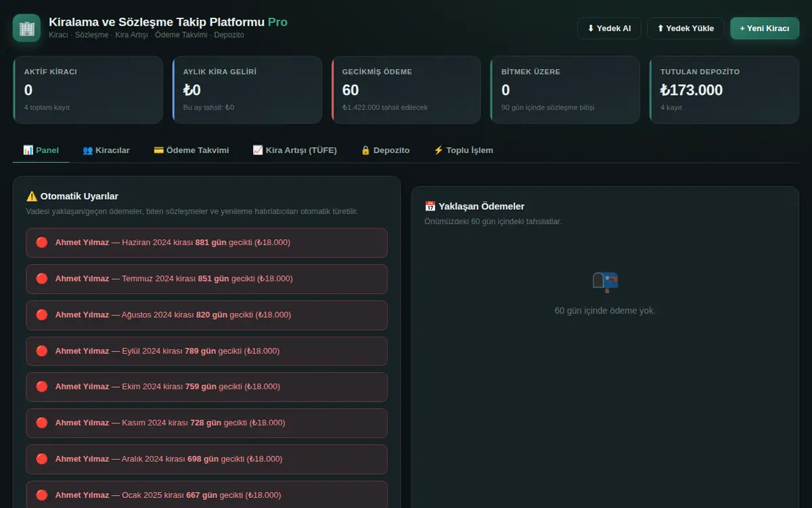The height and width of the screenshot is (508, 812).
Task: Click the warning icon next to Otomatik Uyarılar
Action: coord(32,196)
